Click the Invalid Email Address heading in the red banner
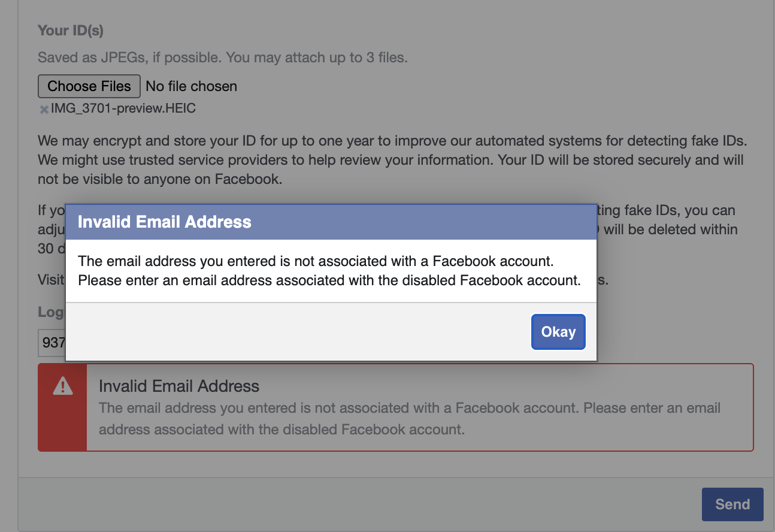The image size is (775, 532). point(179,386)
